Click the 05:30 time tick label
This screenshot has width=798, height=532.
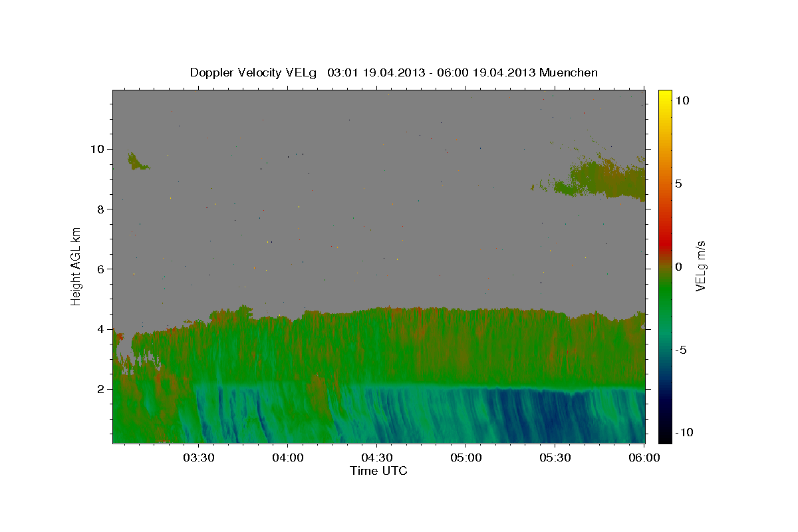[x=555, y=458]
